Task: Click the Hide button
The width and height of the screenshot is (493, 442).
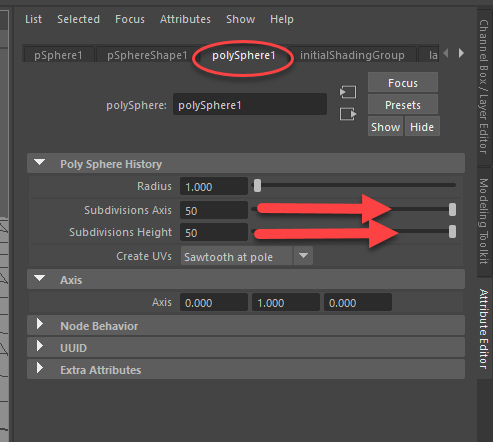Action: 422,127
